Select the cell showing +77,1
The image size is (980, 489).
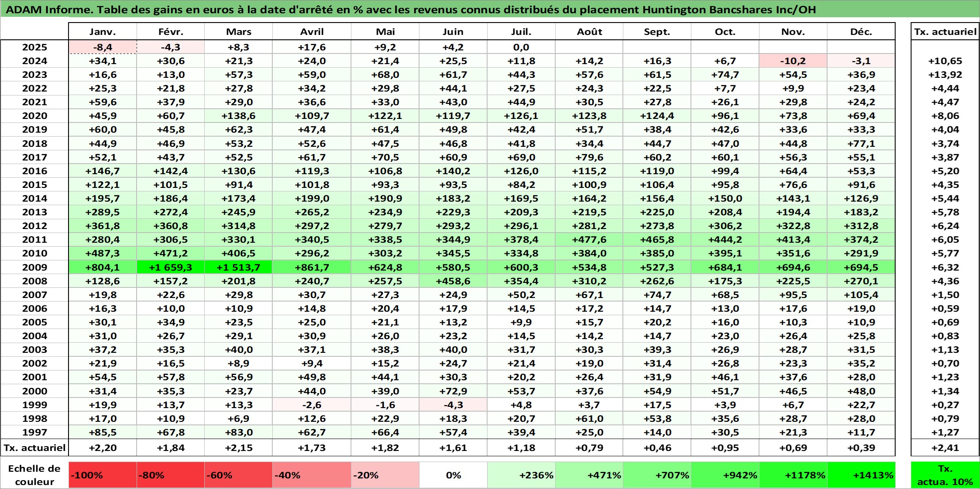861,144
